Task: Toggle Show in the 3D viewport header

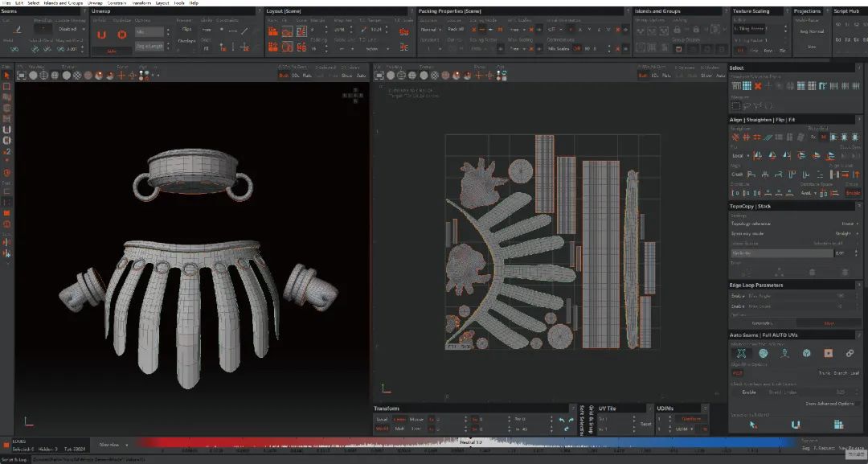Action: point(347,76)
